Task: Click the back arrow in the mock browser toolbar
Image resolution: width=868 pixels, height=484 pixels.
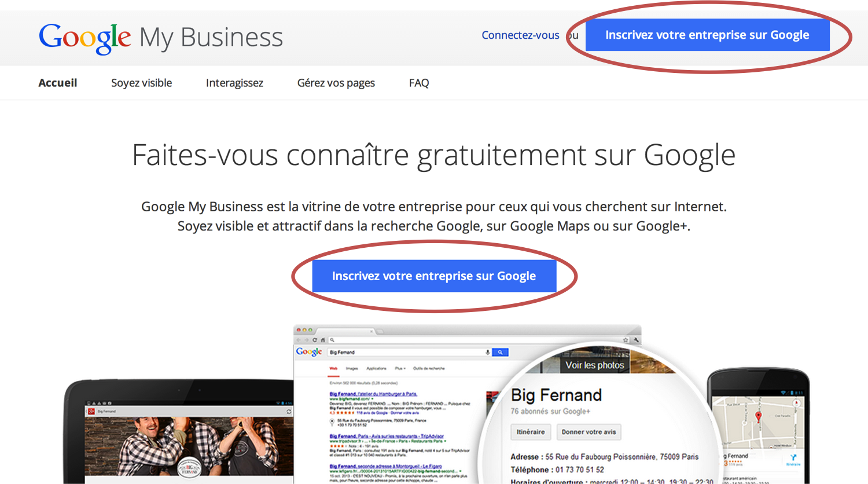Action: pyautogui.click(x=299, y=340)
